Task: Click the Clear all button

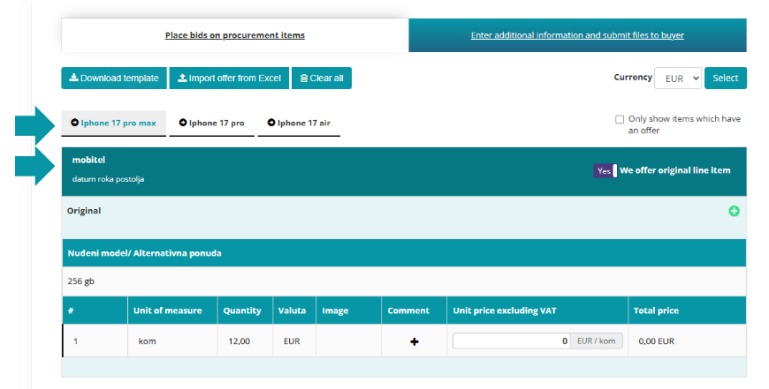Action: pyautogui.click(x=322, y=78)
